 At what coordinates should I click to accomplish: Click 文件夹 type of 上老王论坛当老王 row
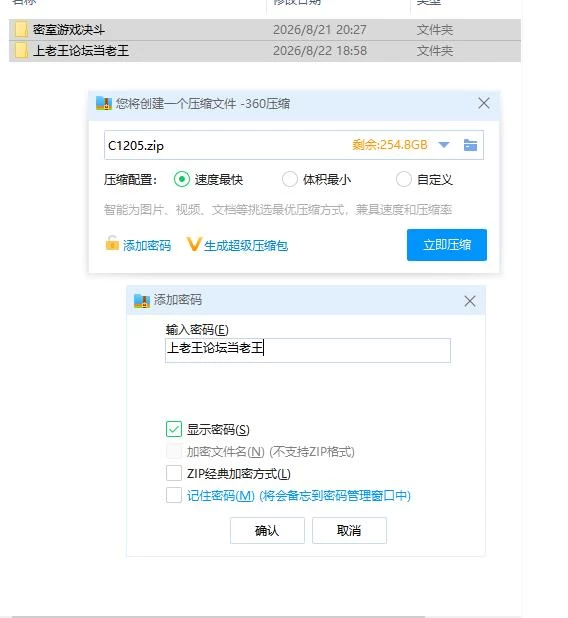(435, 51)
